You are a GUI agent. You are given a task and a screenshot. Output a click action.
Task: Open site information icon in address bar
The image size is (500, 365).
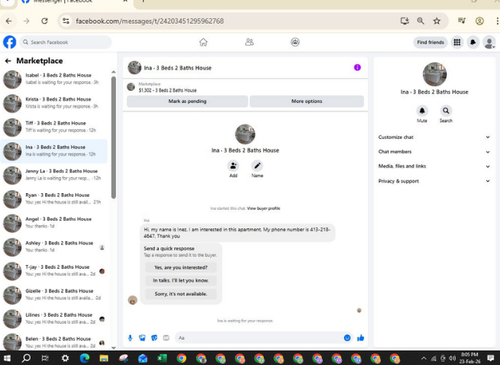pyautogui.click(x=66, y=21)
